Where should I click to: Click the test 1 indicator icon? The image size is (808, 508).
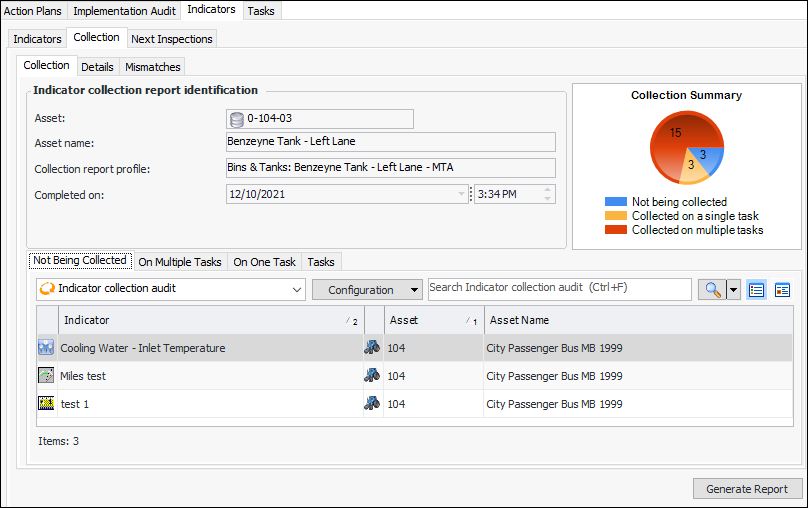pos(46,404)
